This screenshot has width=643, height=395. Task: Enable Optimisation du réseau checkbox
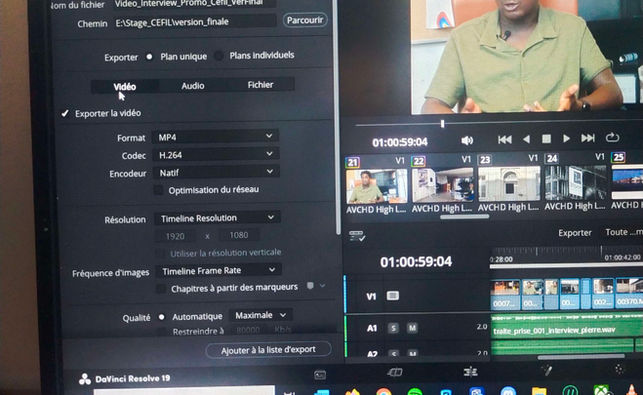(x=158, y=190)
